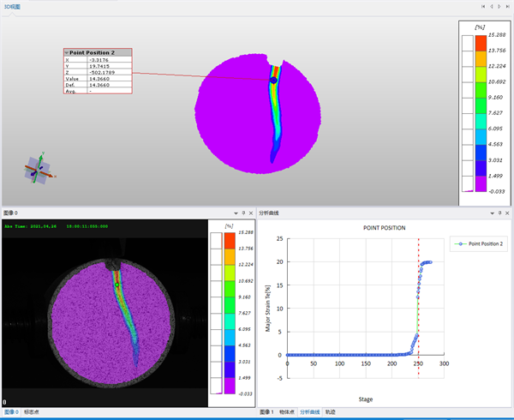Switch to the 标志点 tab

pos(32,412)
